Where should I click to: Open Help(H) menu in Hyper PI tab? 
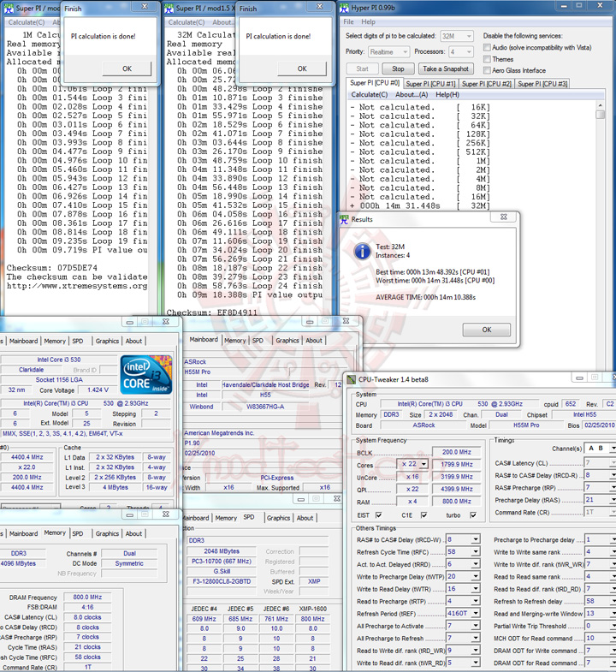tap(447, 94)
